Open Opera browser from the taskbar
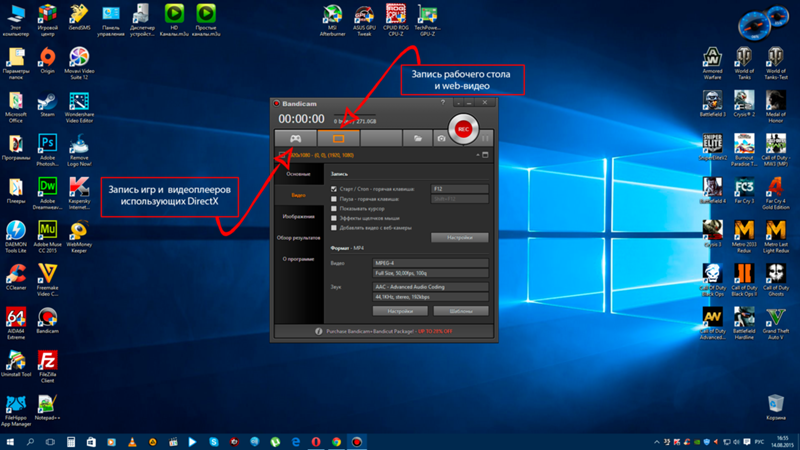Viewport: 800px width, 450px height. click(x=316, y=442)
